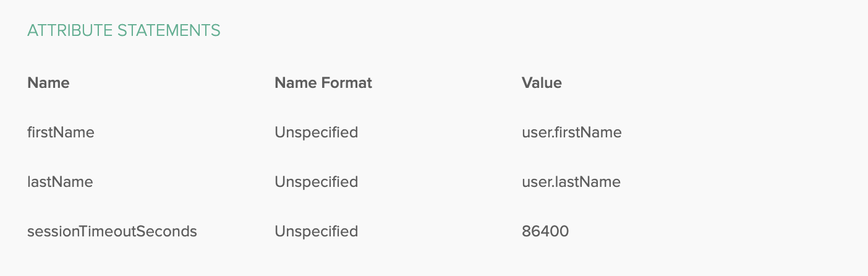Select the 86400 value
This screenshot has width=868, height=276.
point(545,231)
